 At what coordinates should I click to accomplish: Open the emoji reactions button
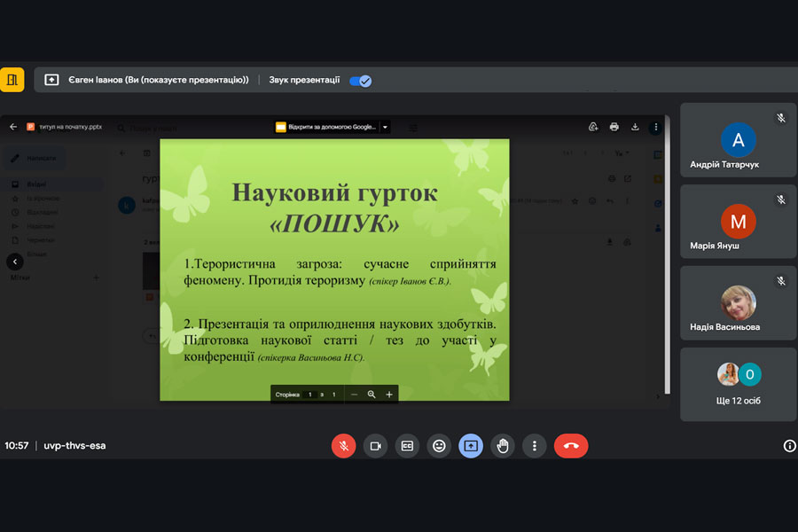click(439, 446)
